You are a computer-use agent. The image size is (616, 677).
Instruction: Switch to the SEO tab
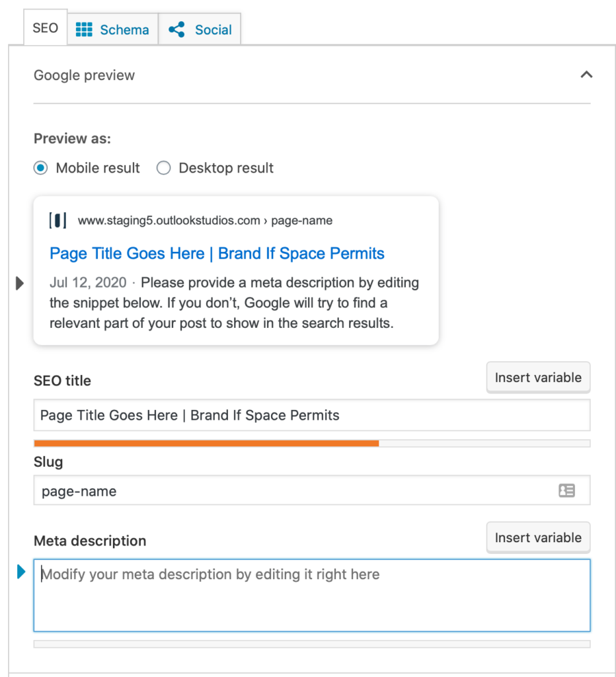point(46,28)
